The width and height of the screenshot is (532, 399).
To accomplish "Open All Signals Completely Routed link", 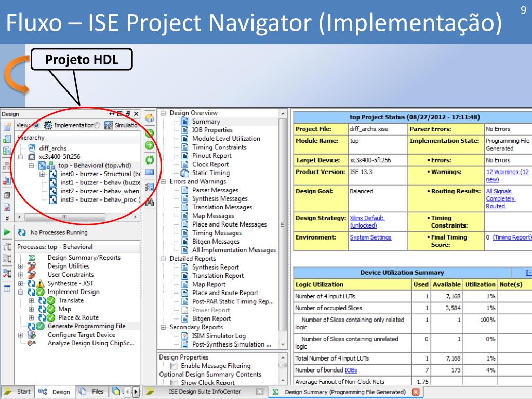I will pos(501,199).
